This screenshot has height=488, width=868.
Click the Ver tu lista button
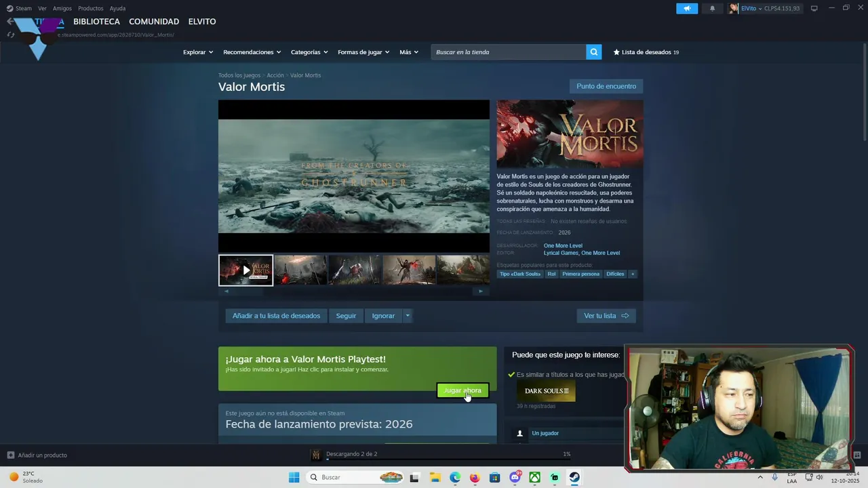pyautogui.click(x=606, y=316)
